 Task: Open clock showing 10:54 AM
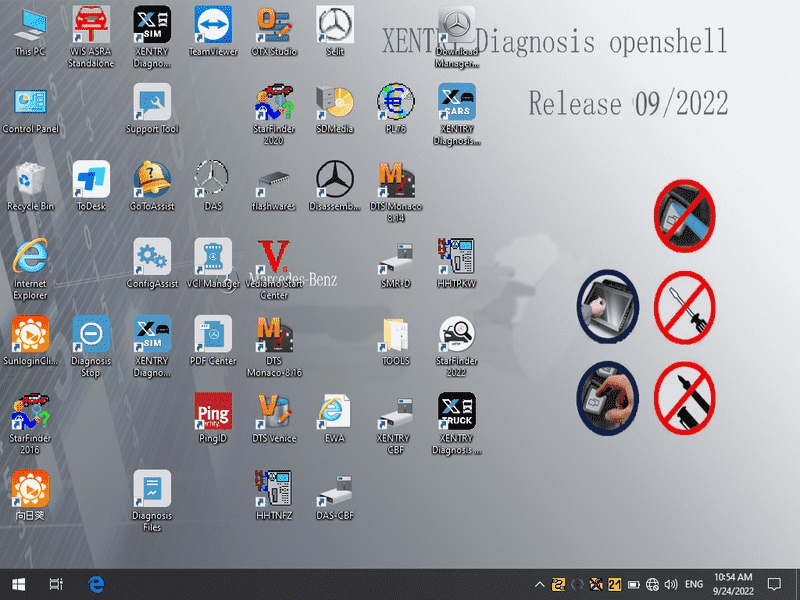(733, 584)
